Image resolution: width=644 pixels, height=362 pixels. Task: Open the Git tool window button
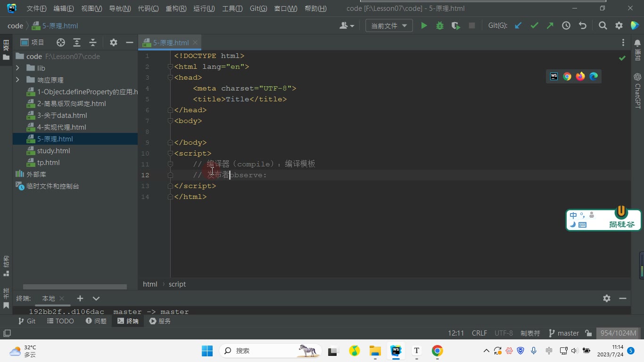[26, 321]
